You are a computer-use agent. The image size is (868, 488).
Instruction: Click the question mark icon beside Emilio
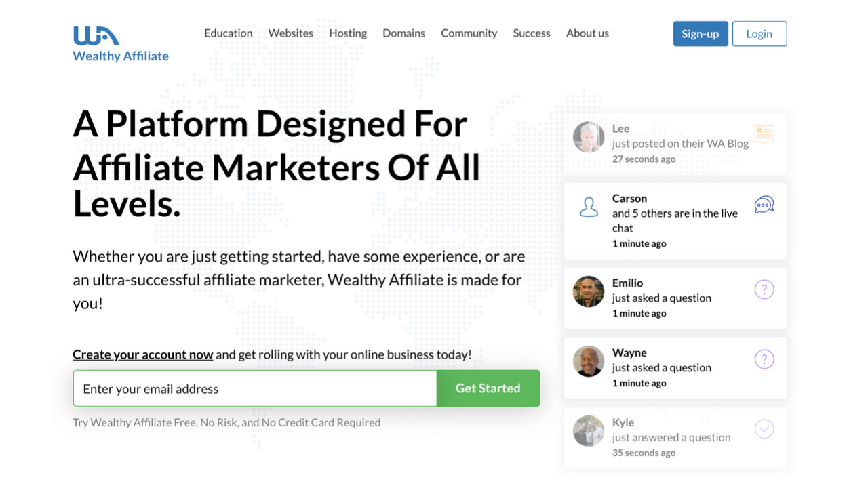point(764,289)
